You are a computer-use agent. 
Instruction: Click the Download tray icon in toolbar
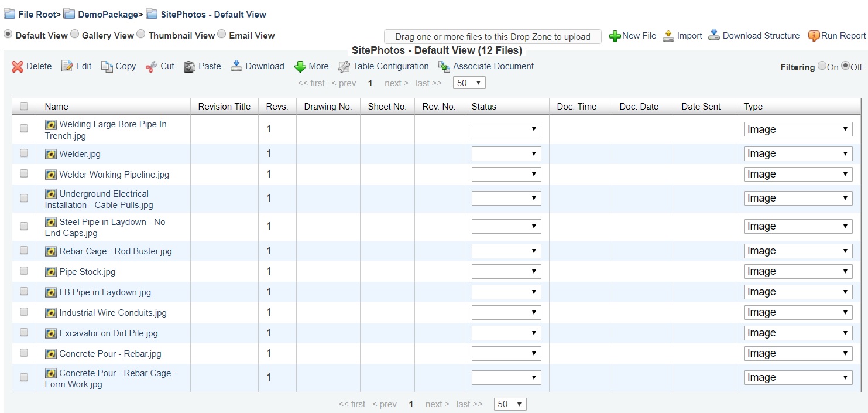coord(236,66)
